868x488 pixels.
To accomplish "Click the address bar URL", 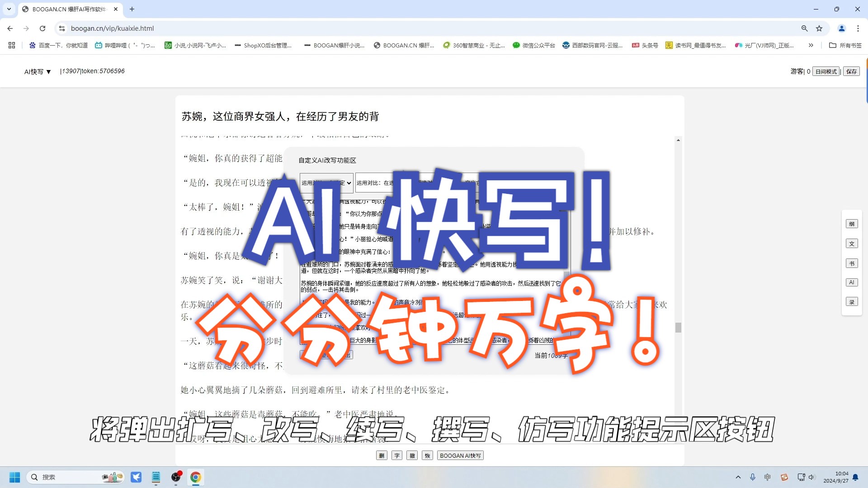I will (x=113, y=28).
